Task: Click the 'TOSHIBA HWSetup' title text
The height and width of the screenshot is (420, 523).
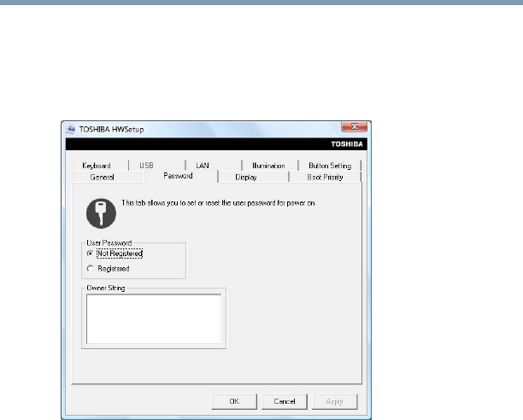Action: 111,130
